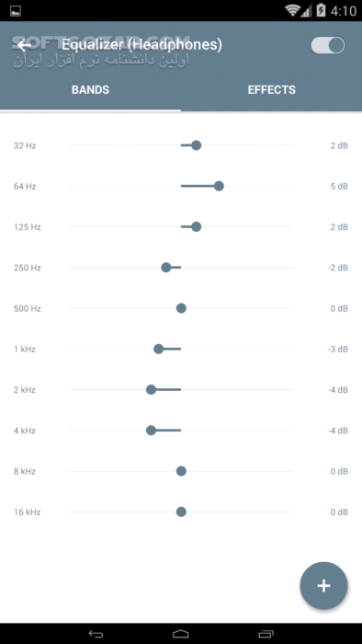Tap the Wi-Fi status icon
The height and width of the screenshot is (644, 362).
pyautogui.click(x=292, y=11)
